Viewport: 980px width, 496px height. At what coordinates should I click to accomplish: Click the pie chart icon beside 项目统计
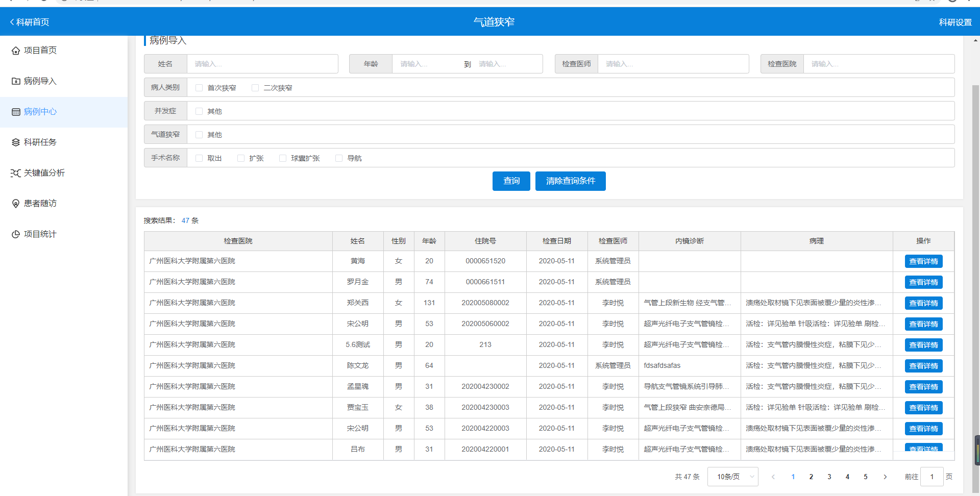16,234
